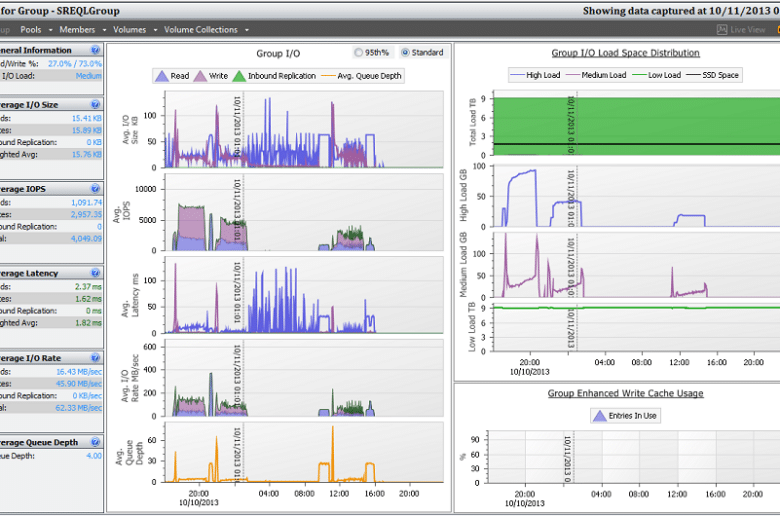780x516 pixels.
Task: Open help for General Information panel
Action: 96,50
